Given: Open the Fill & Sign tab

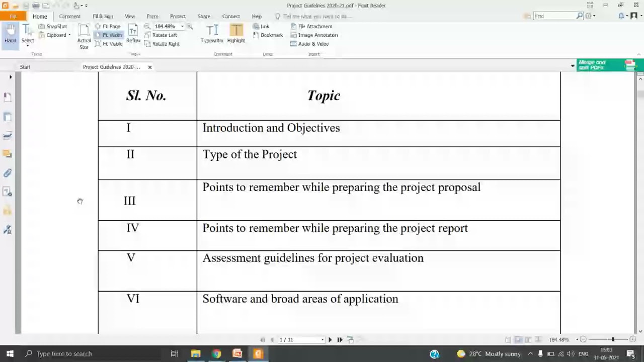Looking at the screenshot, I should 103,16.
